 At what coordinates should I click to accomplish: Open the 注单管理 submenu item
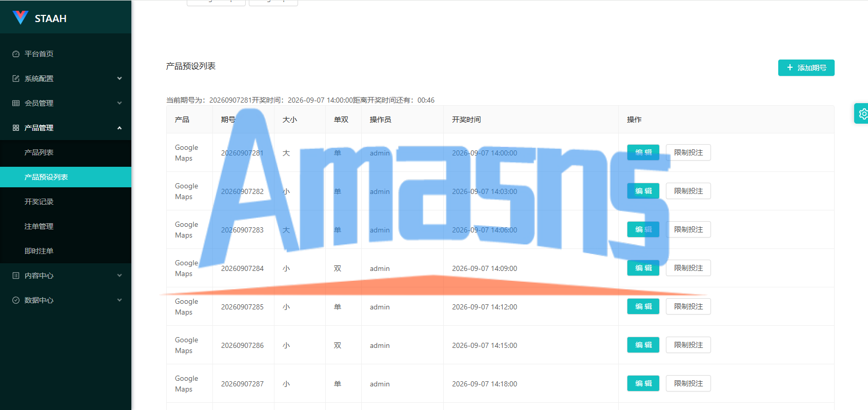[x=66, y=226]
